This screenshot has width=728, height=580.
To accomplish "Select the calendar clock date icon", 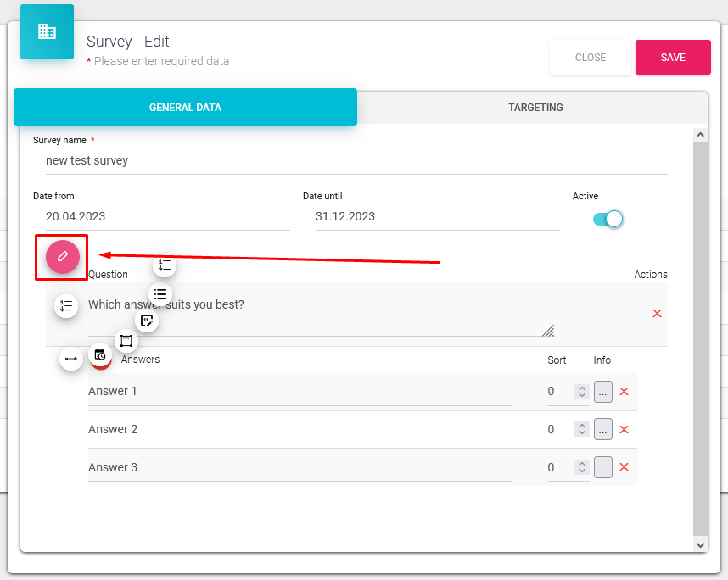I will point(100,355).
